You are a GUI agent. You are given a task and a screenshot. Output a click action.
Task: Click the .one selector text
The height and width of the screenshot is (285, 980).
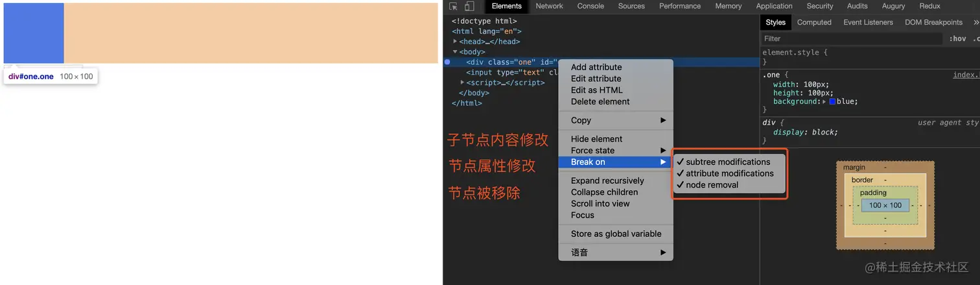[773, 75]
